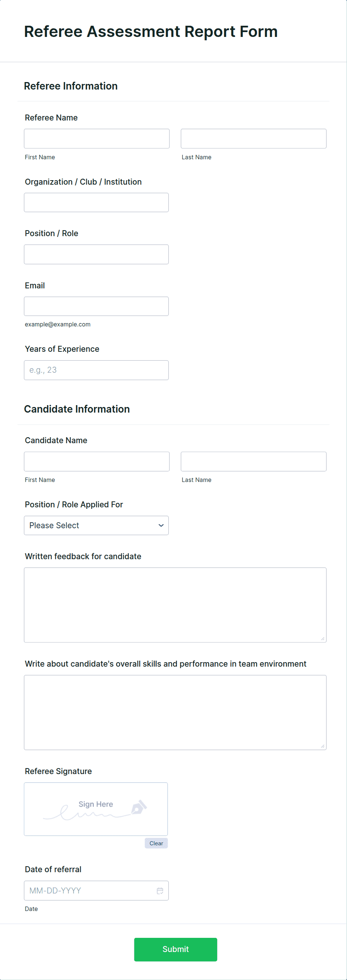Click the dropdown chevron arrow beside Please Select
The height and width of the screenshot is (980, 347).
coord(161,525)
